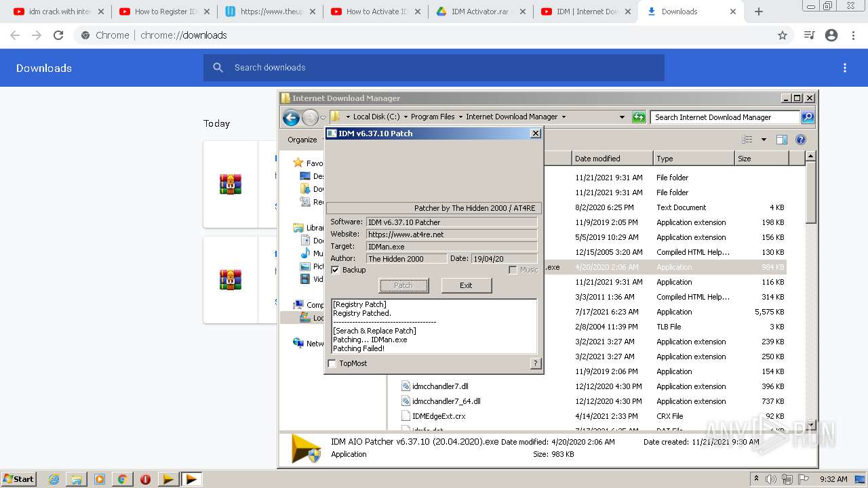The width and height of the screenshot is (868, 488).
Task: Open the media player taskbar icon
Action: point(100,479)
